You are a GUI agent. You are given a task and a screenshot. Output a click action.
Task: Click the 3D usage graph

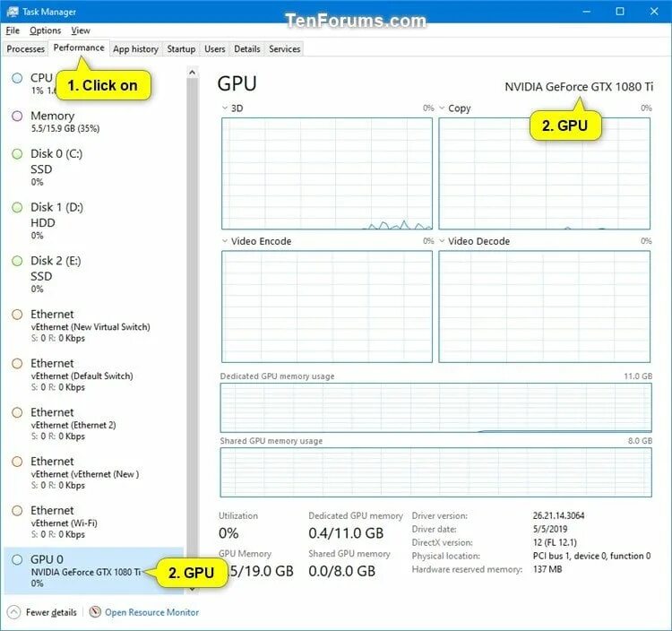click(327, 174)
